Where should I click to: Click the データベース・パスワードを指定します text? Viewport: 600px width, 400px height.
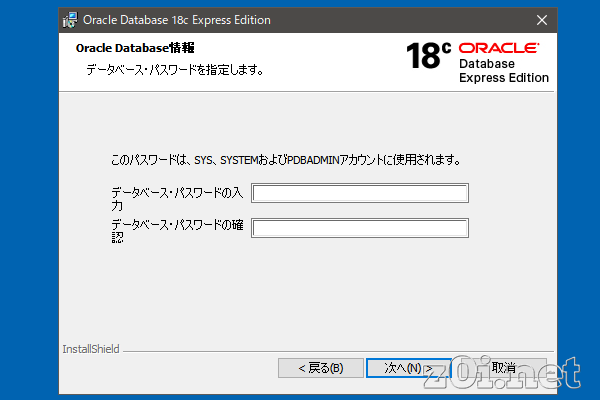175,70
